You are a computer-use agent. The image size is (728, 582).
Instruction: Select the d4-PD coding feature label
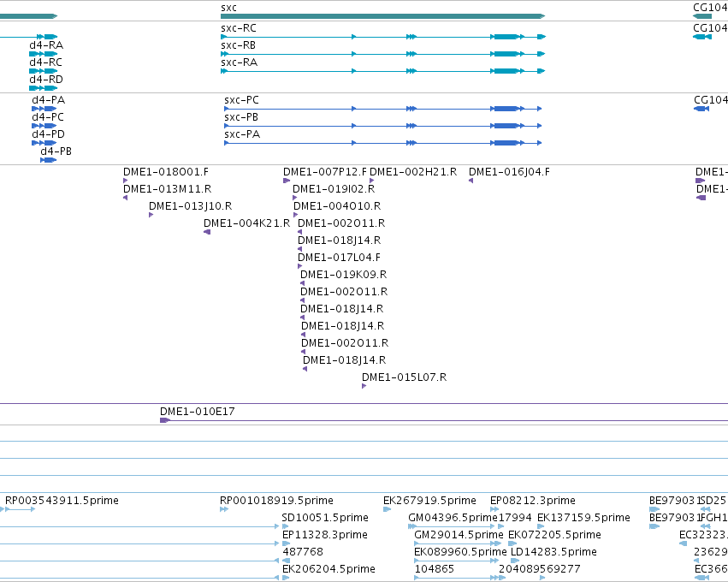[x=48, y=134]
